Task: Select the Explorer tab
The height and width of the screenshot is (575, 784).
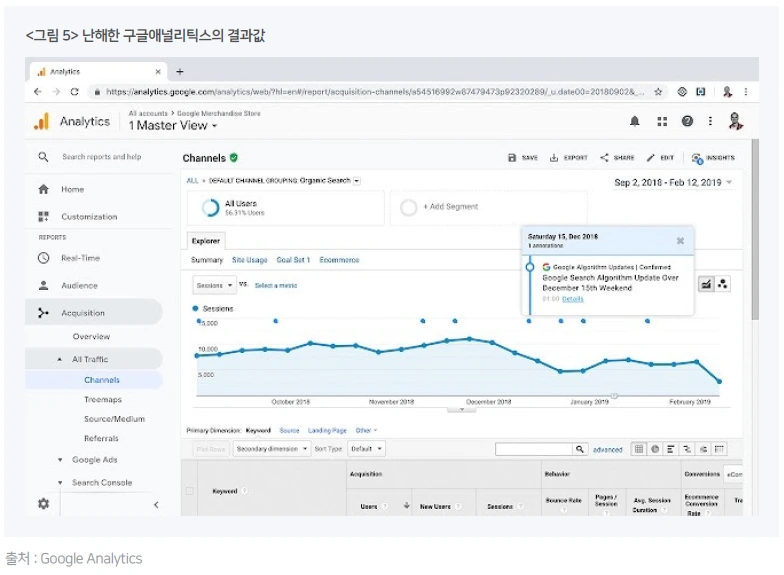Action: (x=206, y=240)
